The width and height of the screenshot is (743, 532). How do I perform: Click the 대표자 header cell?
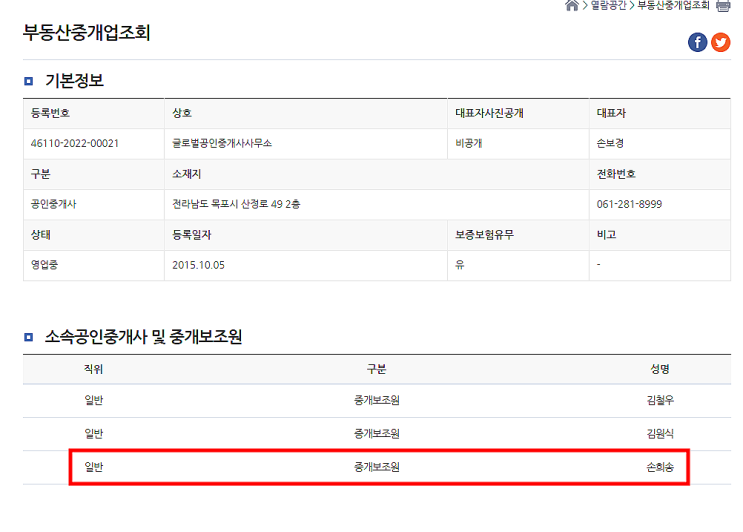(660, 113)
